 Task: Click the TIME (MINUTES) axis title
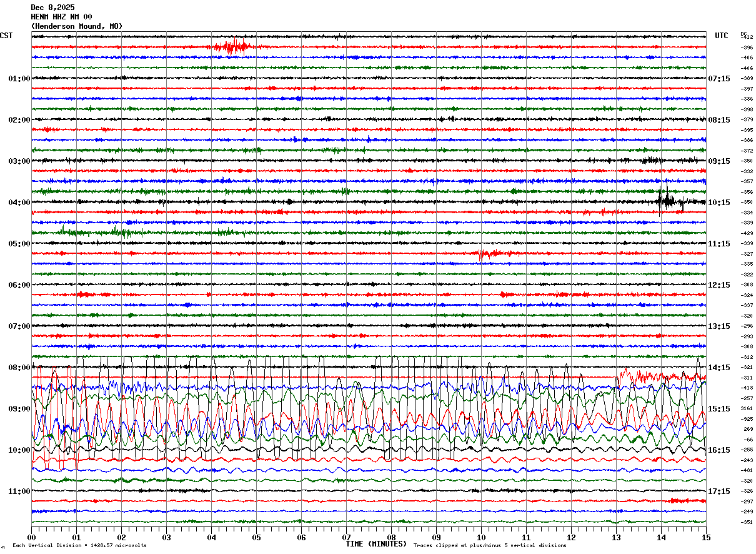click(x=376, y=544)
